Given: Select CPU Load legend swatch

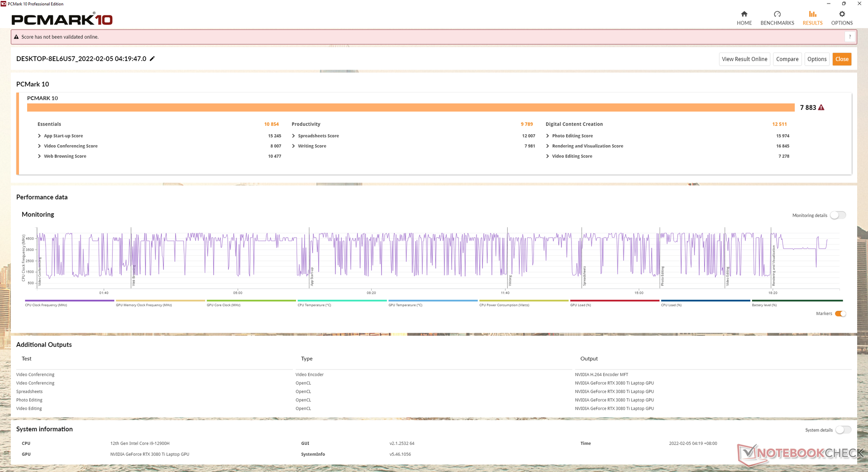Looking at the screenshot, I should (706, 301).
